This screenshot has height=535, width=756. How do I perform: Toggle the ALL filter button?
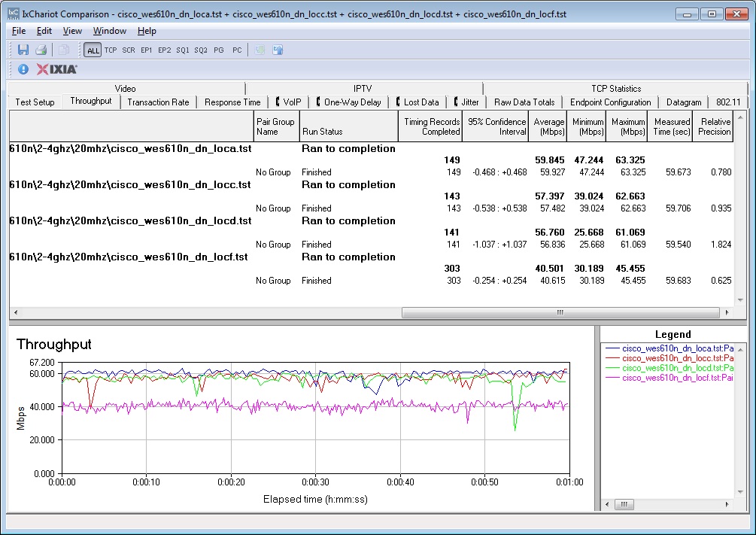pos(93,50)
